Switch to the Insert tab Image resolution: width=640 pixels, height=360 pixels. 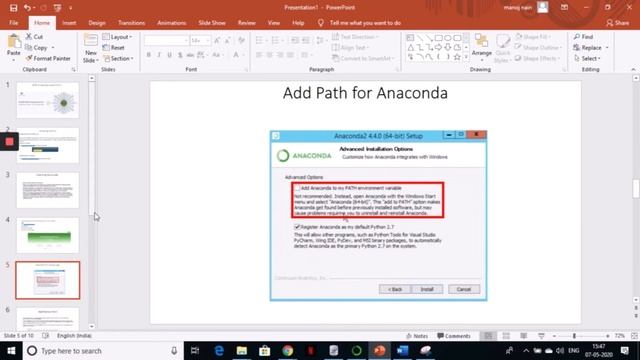click(x=69, y=23)
